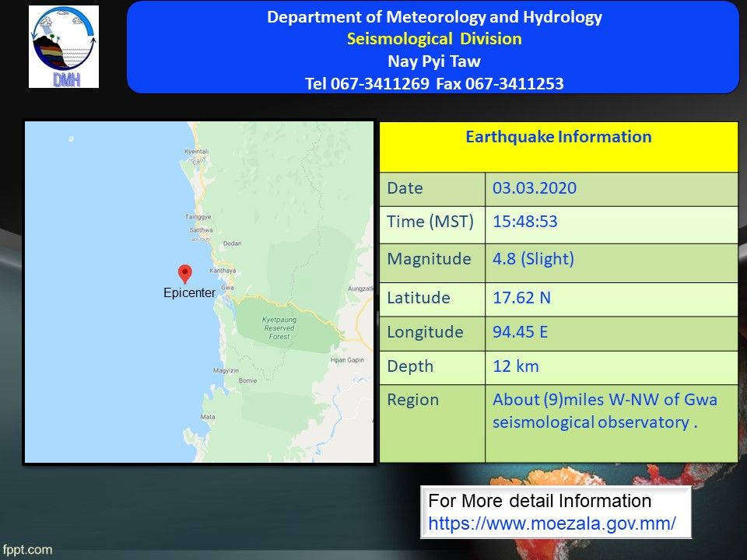Click For More detail Information text
747x560 pixels.
539,501
